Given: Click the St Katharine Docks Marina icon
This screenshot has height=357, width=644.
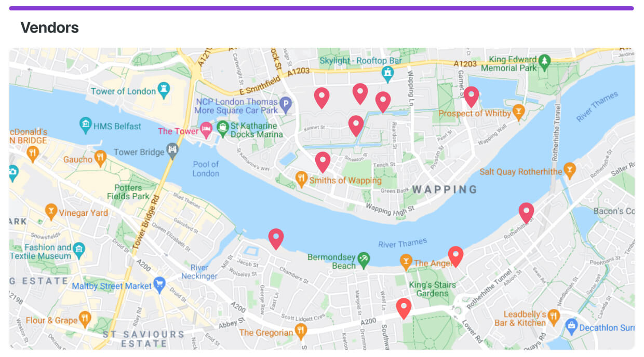Looking at the screenshot, I should [223, 129].
